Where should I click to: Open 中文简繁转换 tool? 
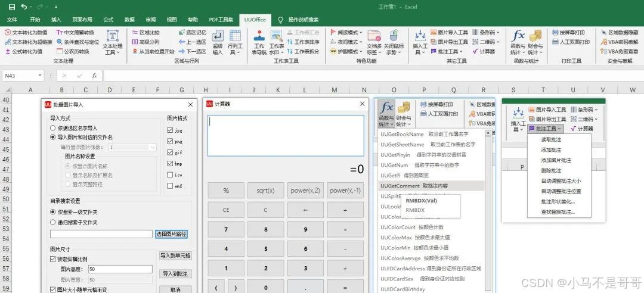click(75, 32)
